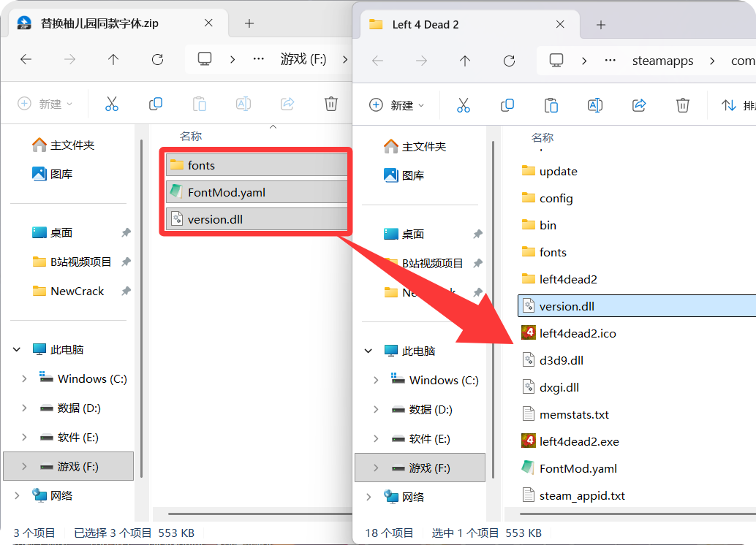Viewport: 756px width, 545px height.
Task: Click Cut icon in the Left 4 Dead 2 window
Action: click(464, 105)
